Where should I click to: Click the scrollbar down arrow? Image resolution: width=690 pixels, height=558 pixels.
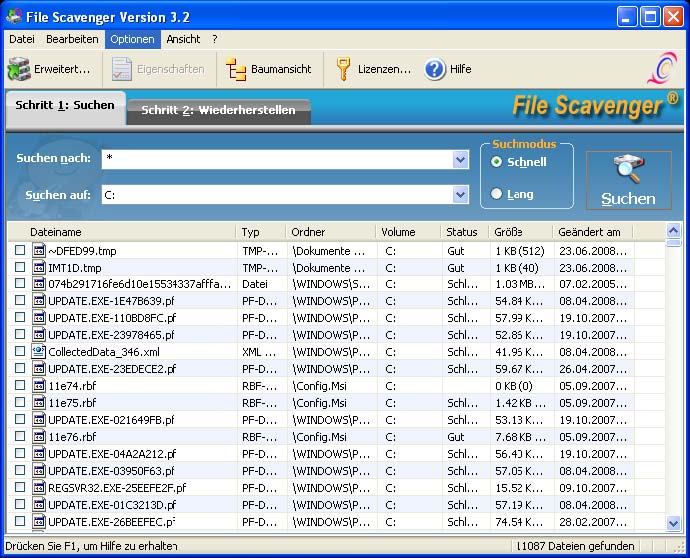click(673, 523)
